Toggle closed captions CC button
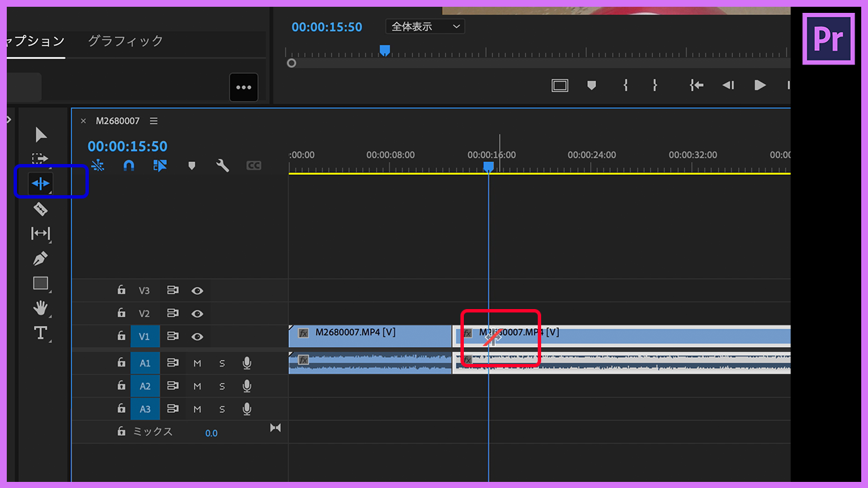 click(x=254, y=165)
